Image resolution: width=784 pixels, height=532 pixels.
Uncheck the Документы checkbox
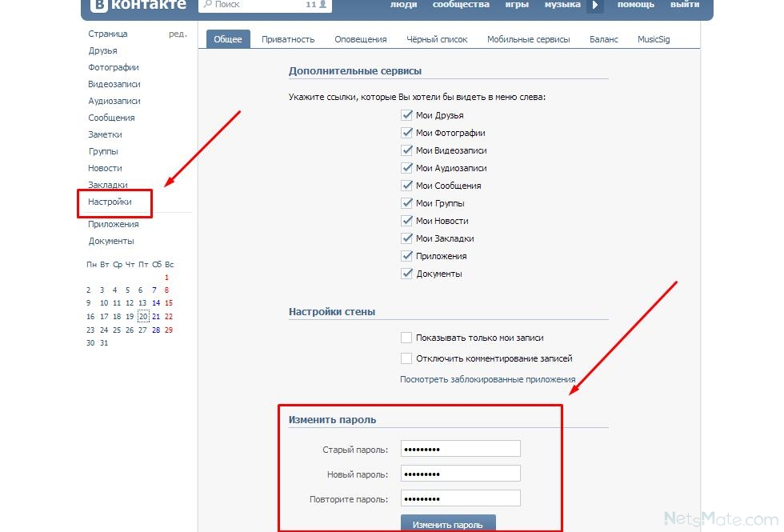click(x=406, y=274)
